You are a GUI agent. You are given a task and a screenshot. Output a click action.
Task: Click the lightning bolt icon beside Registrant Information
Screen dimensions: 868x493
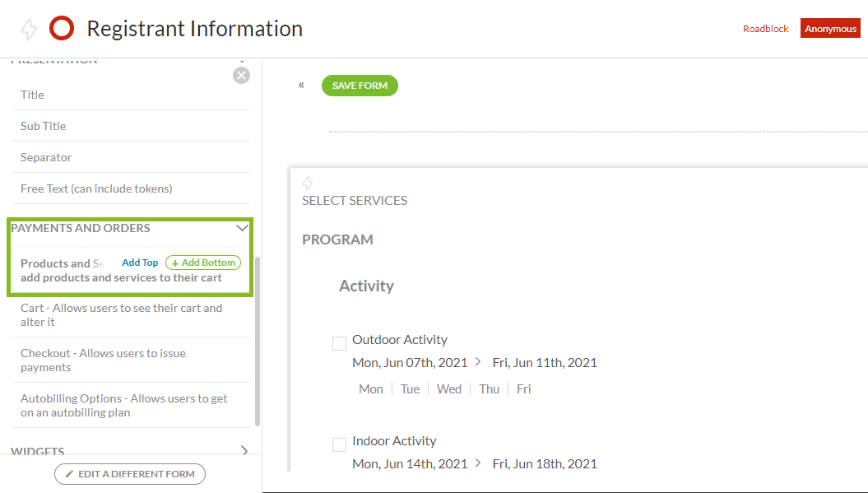(x=29, y=30)
